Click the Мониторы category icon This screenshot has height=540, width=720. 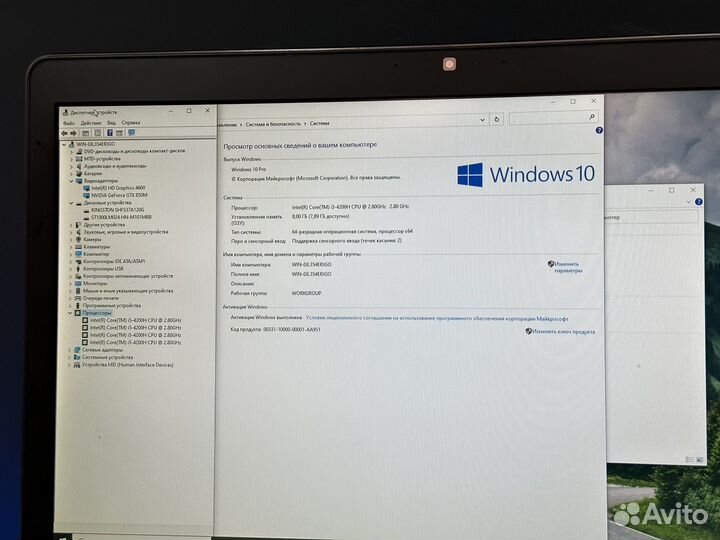pyautogui.click(x=78, y=283)
